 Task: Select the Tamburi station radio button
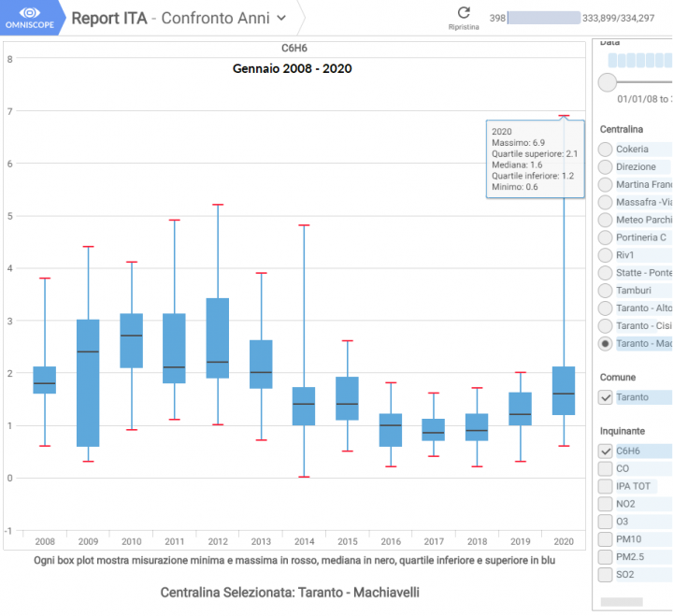pyautogui.click(x=606, y=291)
